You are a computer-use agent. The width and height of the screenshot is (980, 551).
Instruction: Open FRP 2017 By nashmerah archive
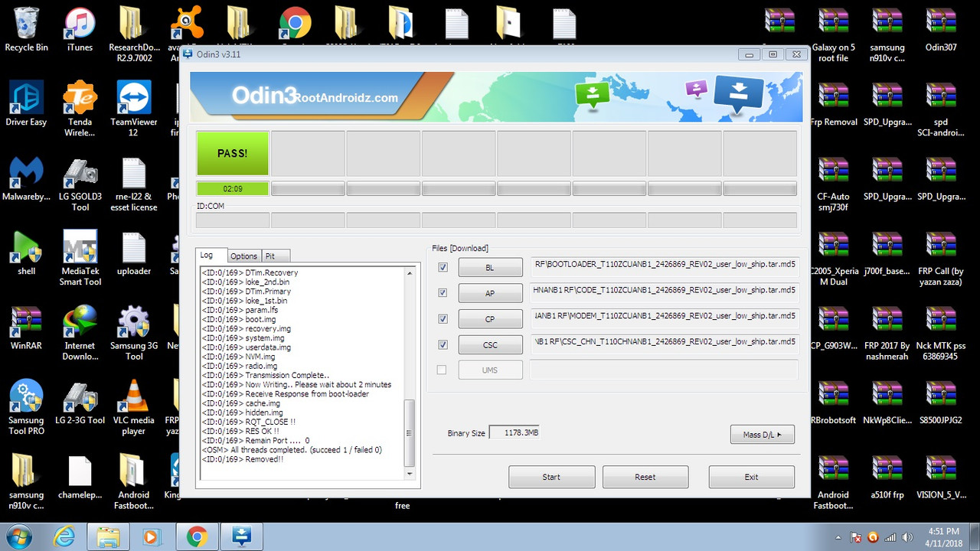[x=887, y=333]
